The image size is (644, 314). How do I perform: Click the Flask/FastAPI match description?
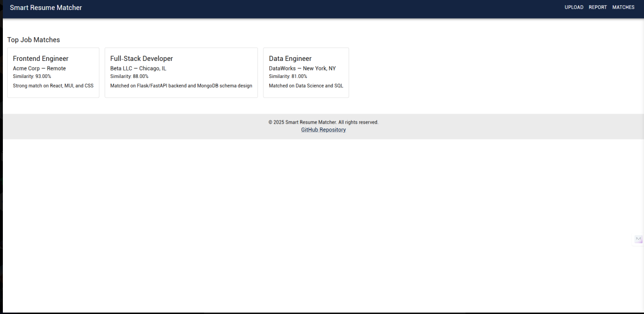pos(181,86)
